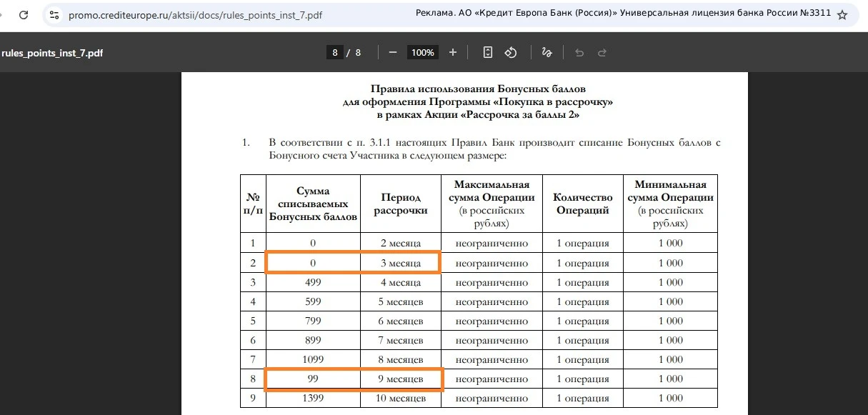868x415 pixels.
Task: Open site information icon in address bar
Action: [54, 15]
